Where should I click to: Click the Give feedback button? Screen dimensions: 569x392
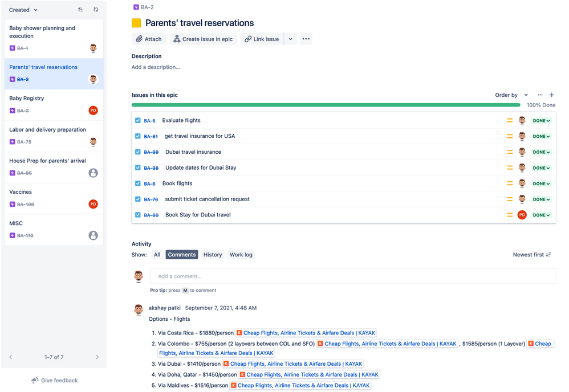54,381
